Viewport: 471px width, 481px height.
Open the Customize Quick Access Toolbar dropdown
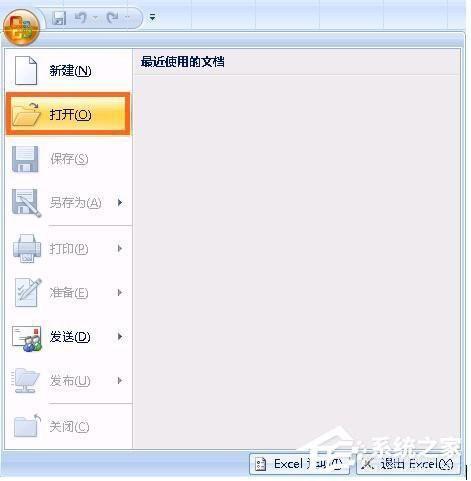[152, 17]
